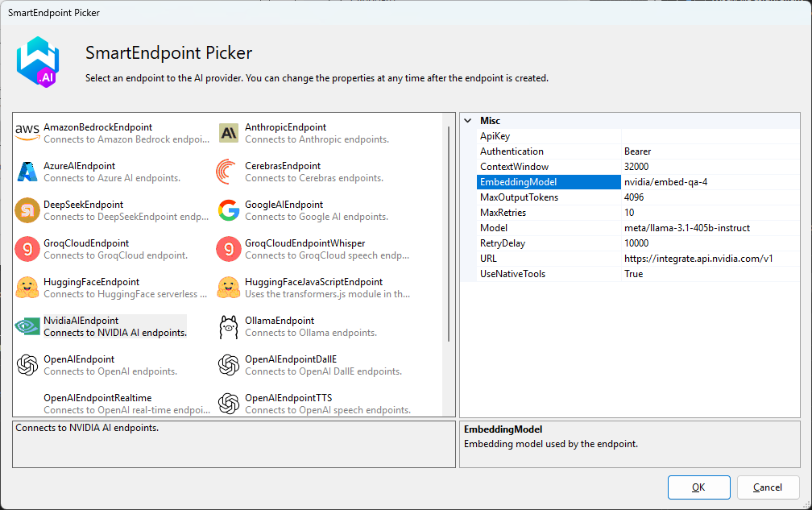Select the DeepSeekEndpoint orange icon
This screenshot has height=510, width=812.
tap(27, 210)
